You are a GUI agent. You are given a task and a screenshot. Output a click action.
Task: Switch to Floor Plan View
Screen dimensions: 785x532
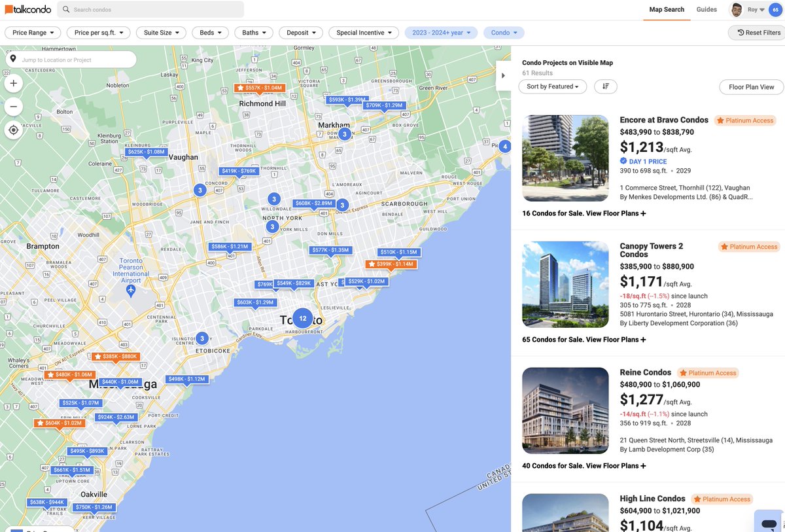(x=752, y=87)
